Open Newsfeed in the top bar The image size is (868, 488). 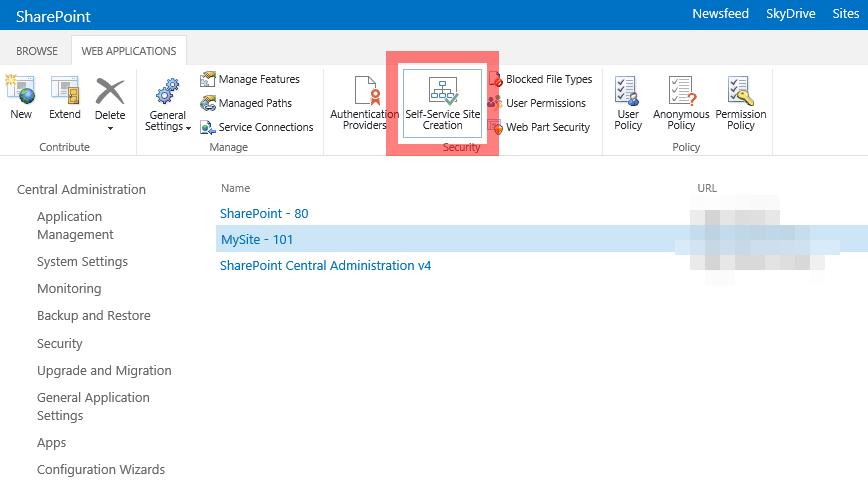[x=720, y=14]
